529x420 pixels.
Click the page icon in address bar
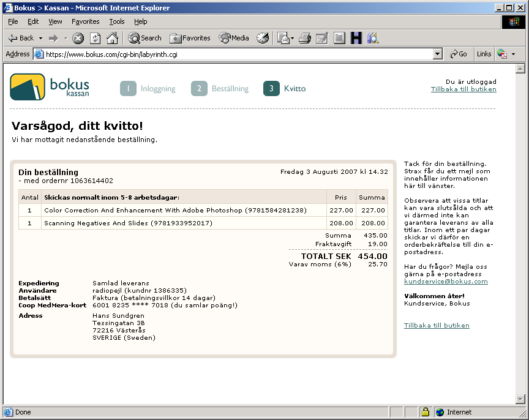point(39,54)
